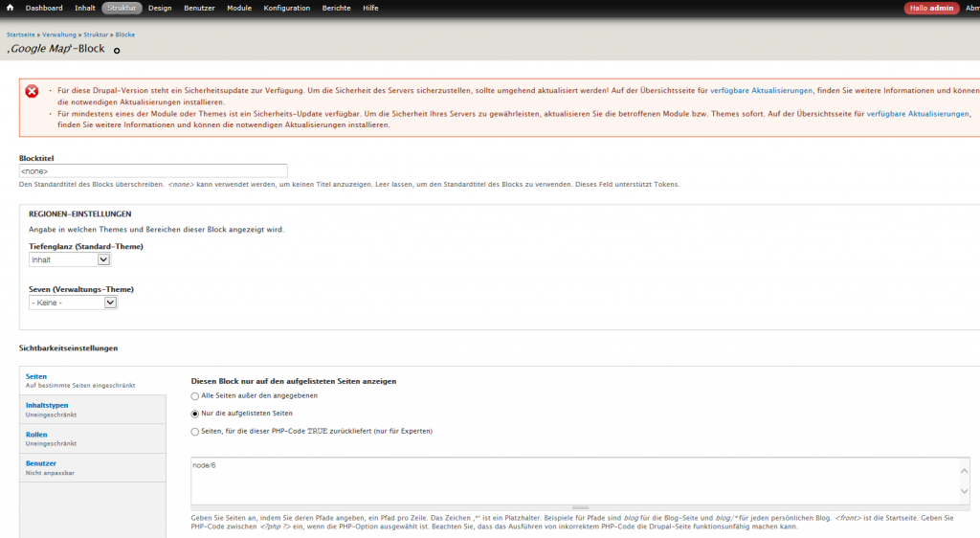Open the first 'verfügbare Aktualisierungen' link
The height and width of the screenshot is (538, 980).
pyautogui.click(x=761, y=90)
